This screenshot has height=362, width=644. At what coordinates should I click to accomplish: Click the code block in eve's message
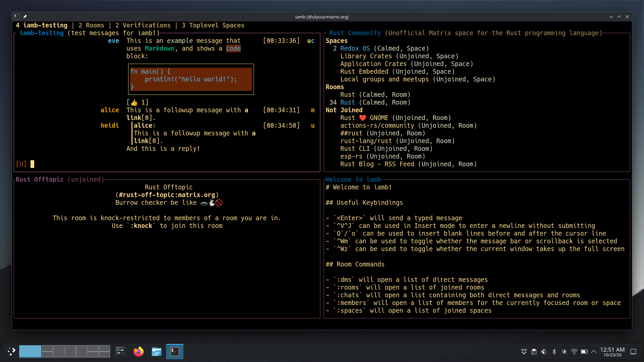[191, 79]
